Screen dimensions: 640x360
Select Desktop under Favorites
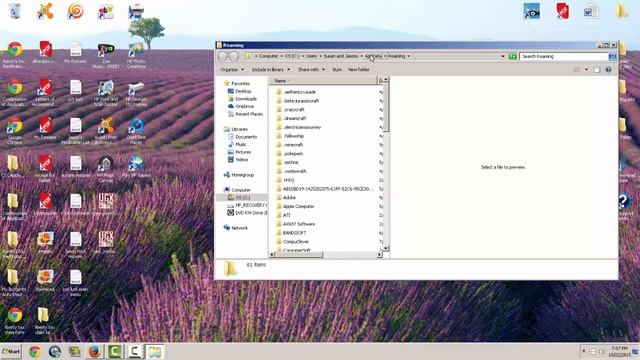pos(243,91)
